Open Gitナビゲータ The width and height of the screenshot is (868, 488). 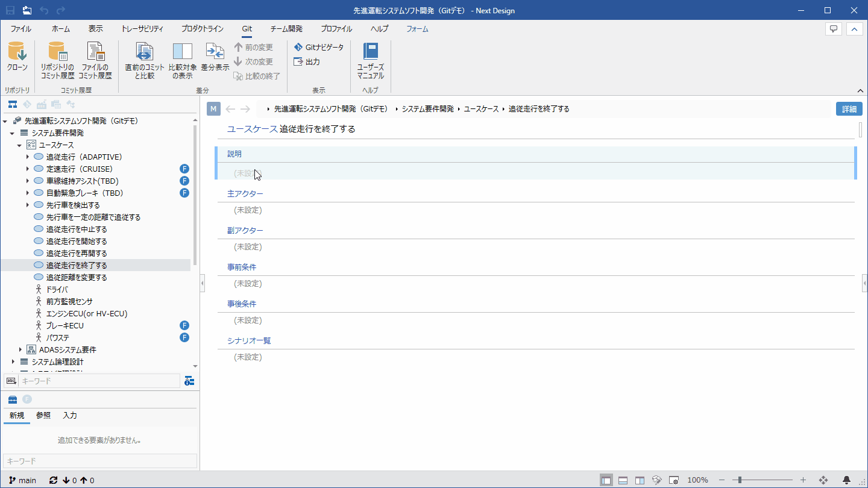[x=319, y=47]
